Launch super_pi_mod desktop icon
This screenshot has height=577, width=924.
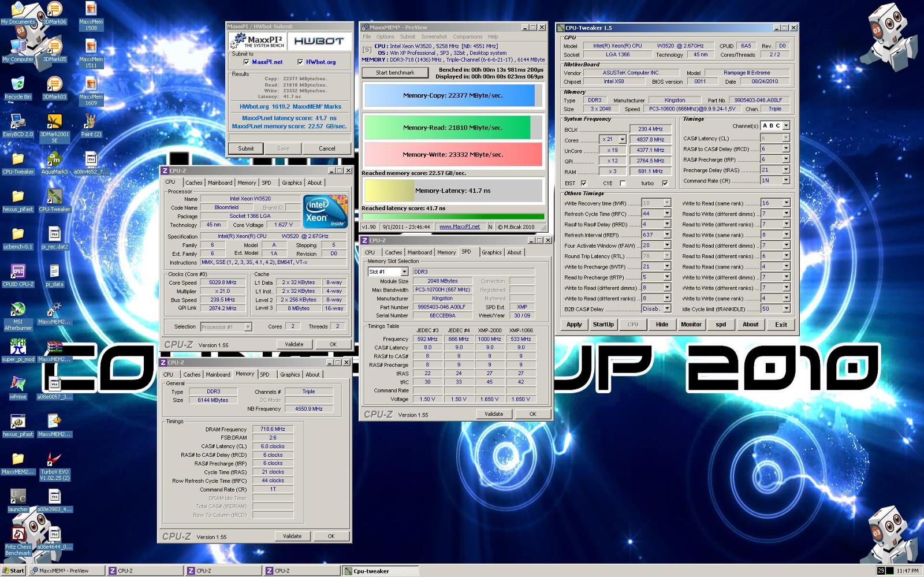click(18, 351)
